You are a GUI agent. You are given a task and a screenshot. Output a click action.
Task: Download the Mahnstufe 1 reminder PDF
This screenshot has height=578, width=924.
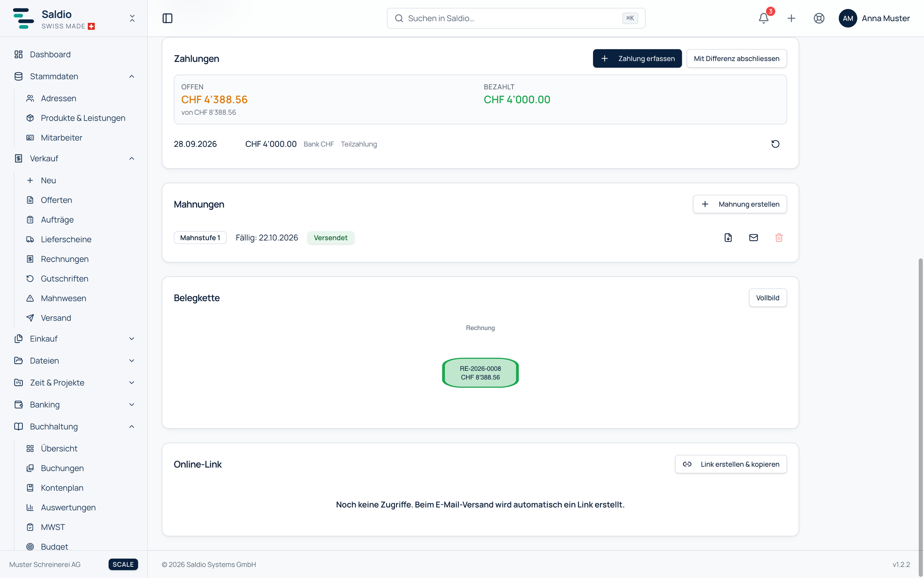(728, 238)
